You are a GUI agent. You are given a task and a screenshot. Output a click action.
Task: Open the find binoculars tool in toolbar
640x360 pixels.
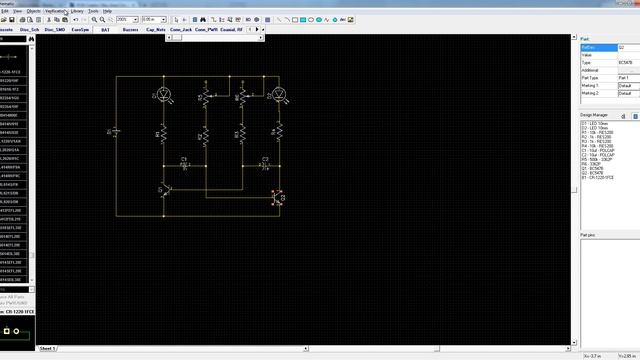203,20
